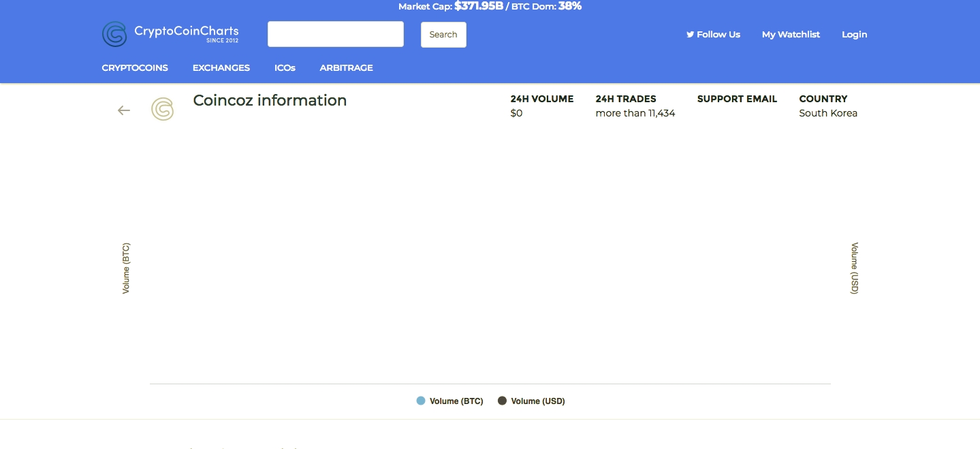980x449 pixels.
Task: Open the EXCHANGES menu
Action: (221, 67)
